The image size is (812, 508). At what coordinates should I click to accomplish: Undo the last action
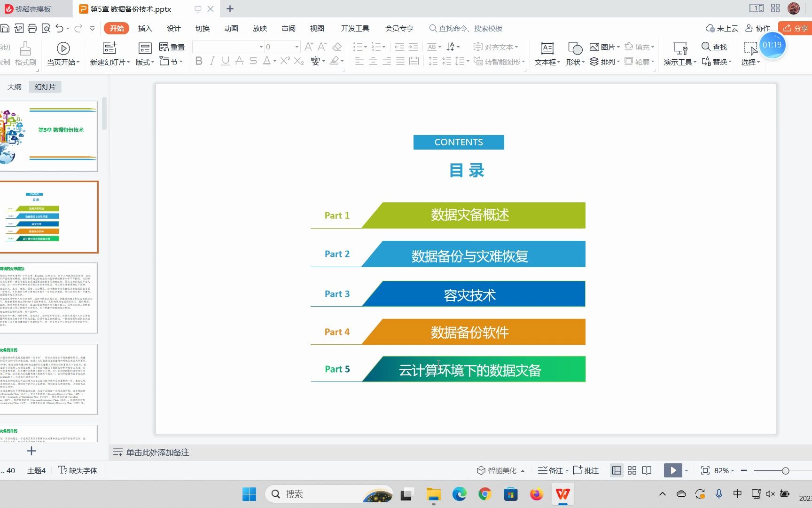[x=59, y=28]
